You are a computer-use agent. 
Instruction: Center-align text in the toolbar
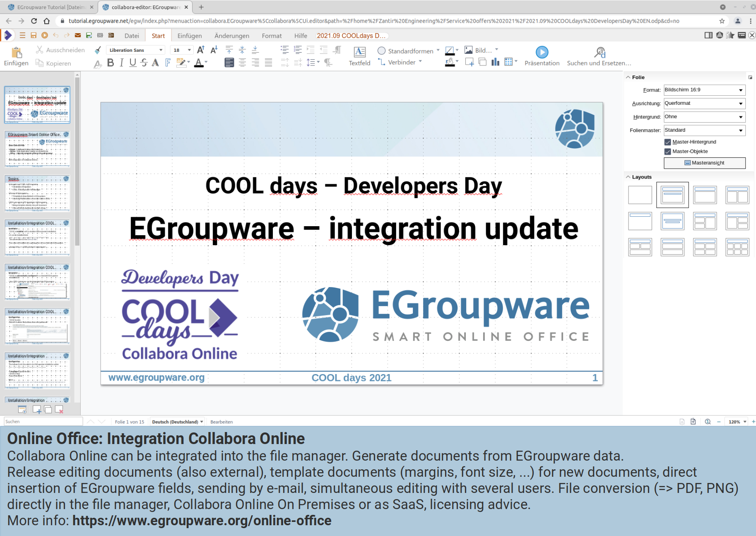[242, 63]
